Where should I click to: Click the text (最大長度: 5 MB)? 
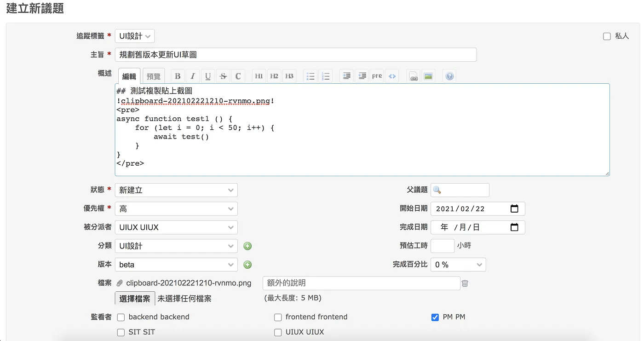coord(293,298)
